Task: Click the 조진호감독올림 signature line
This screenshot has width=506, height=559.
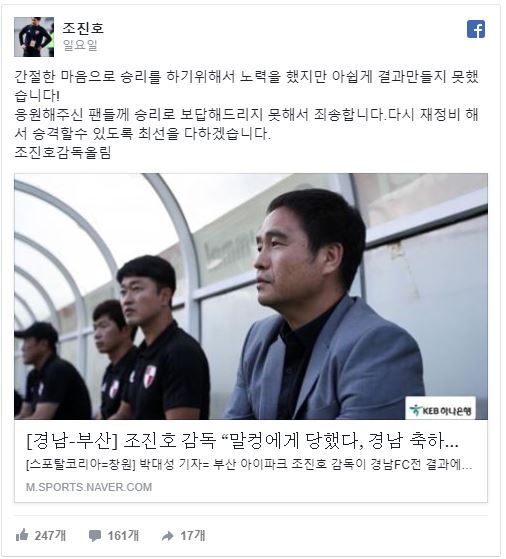Action: point(63,153)
